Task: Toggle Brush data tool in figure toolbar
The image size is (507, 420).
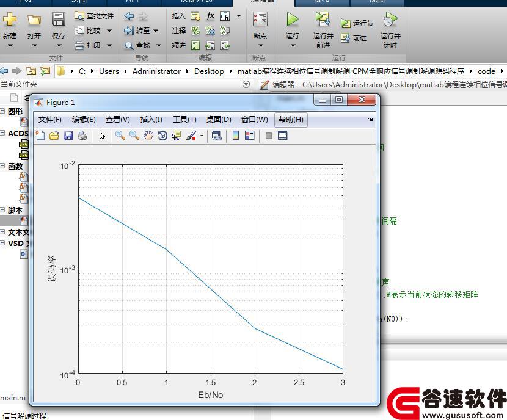Action: point(191,136)
